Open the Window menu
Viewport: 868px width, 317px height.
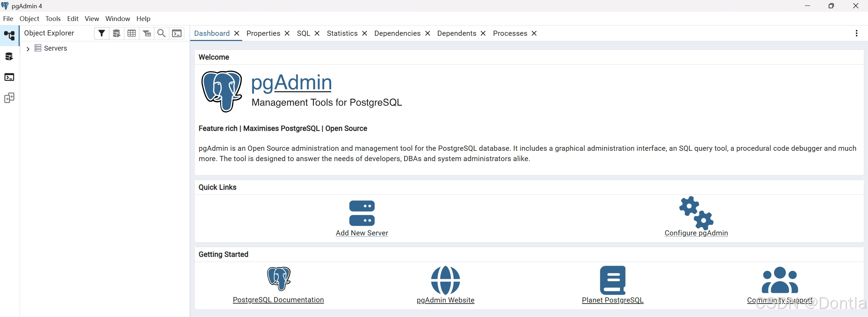tap(118, 19)
